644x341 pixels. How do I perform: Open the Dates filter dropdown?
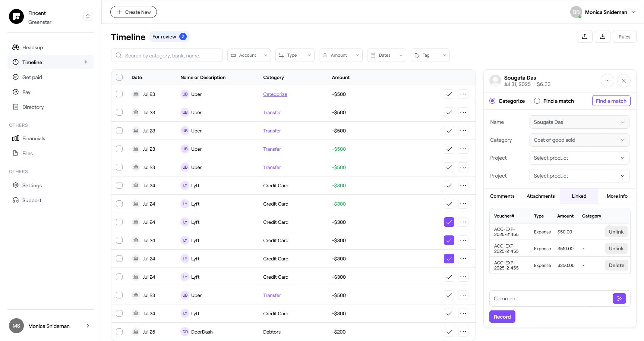pos(386,55)
